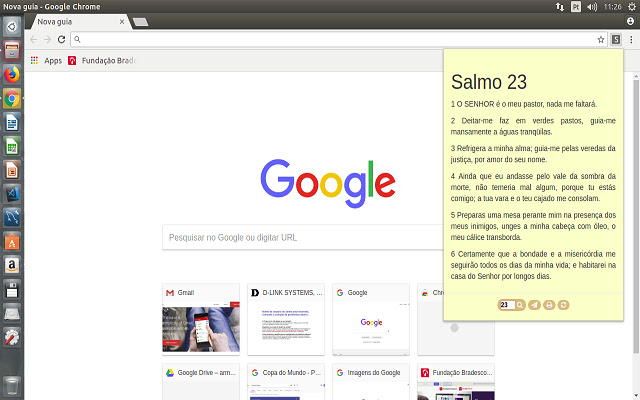Open Ubuntu Dash search in launcher
The width and height of the screenshot is (640, 400).
(12, 27)
